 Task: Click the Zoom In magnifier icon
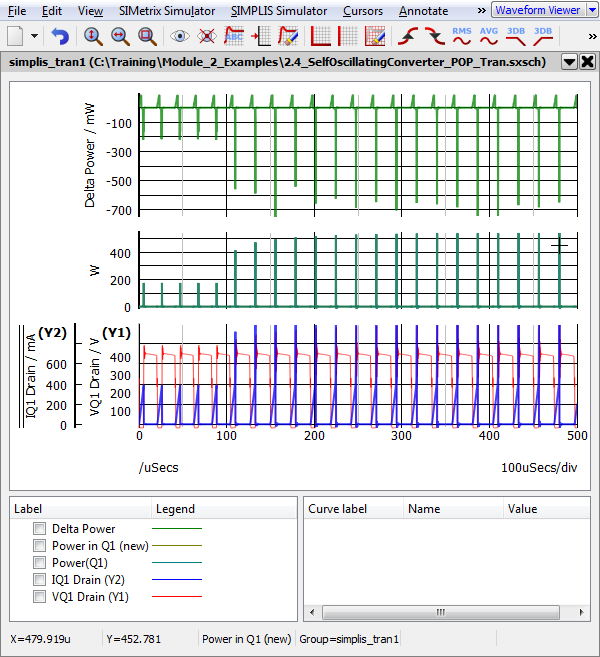click(92, 36)
